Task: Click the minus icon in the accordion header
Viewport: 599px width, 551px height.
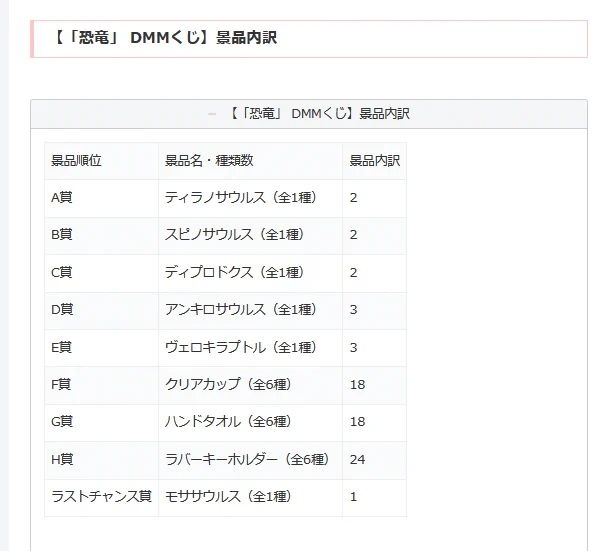Action: tap(212, 114)
